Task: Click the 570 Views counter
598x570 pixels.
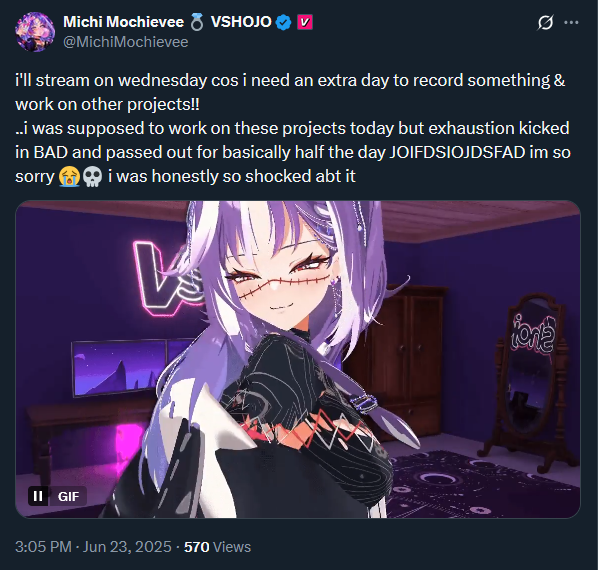Action: point(217,547)
